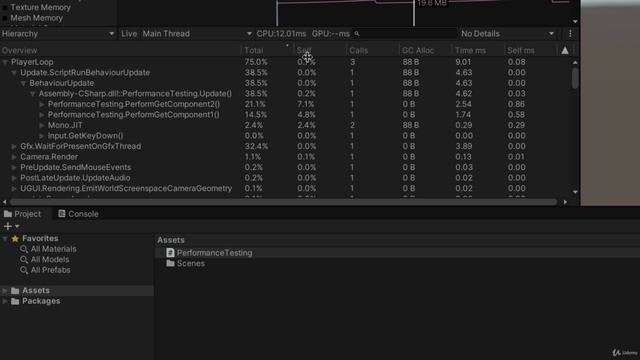Sort by Self ms column header
640x360 pixels.
pyautogui.click(x=520, y=51)
